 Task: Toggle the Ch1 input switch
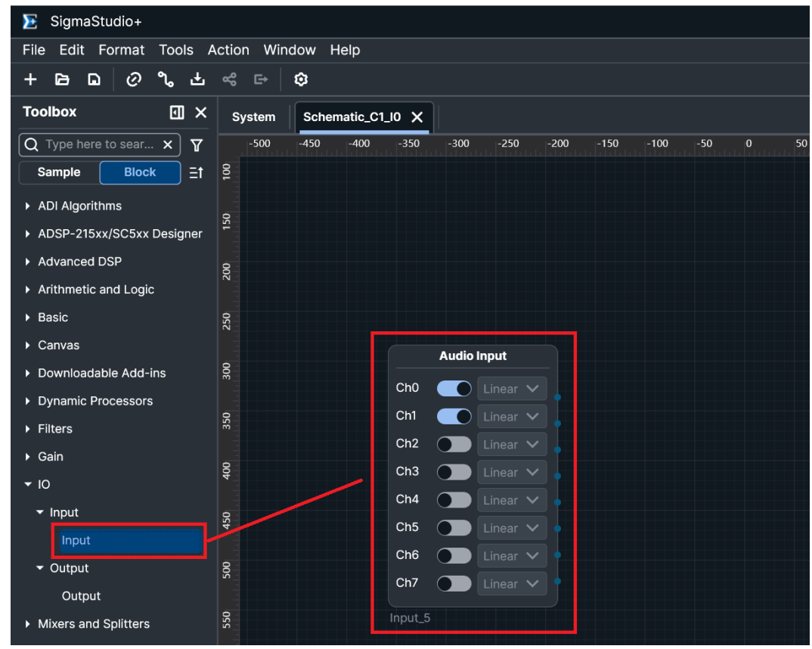(x=454, y=417)
